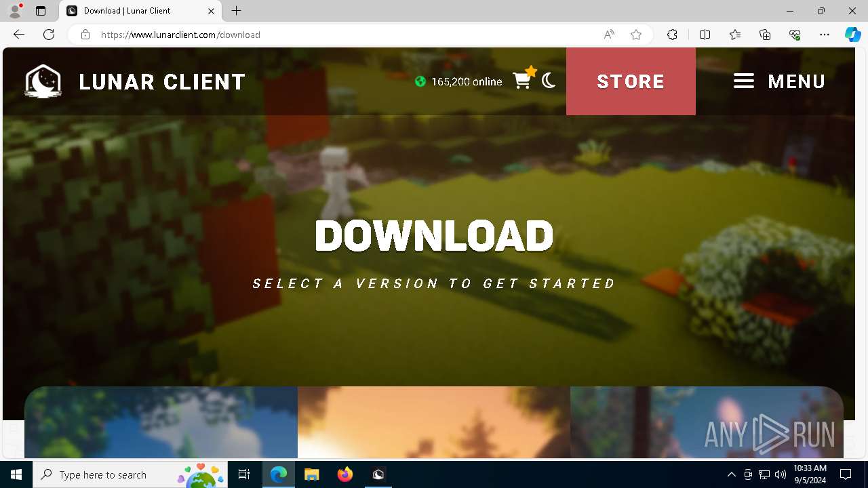Viewport: 868px width, 488px height.
Task: Toggle dark mode with the moon icon
Action: 549,81
